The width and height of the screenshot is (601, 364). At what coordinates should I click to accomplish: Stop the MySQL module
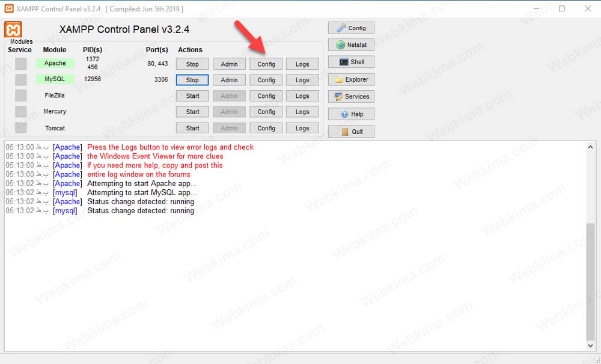[x=192, y=80]
